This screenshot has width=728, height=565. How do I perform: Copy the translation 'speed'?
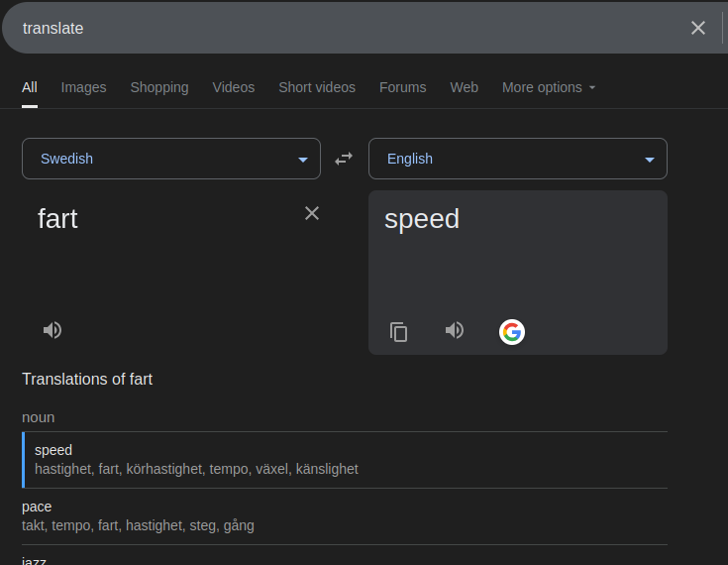[398, 332]
